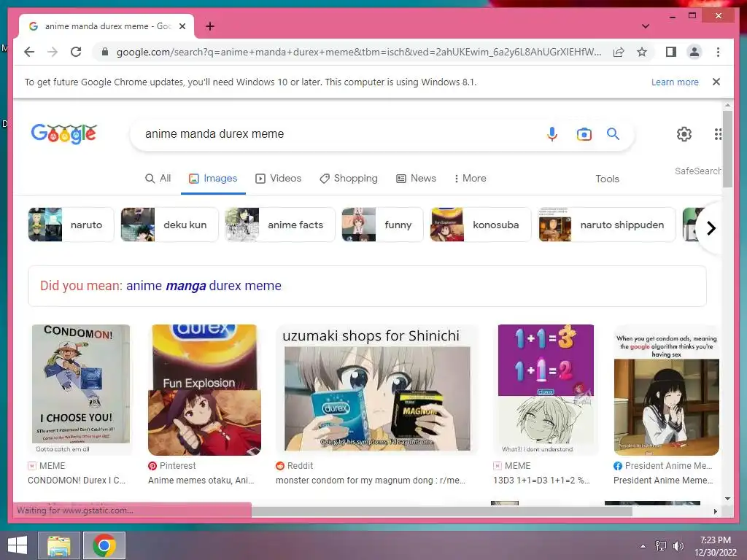The height and width of the screenshot is (560, 747).
Task: Show more suggestion chips with arrow
Action: (x=711, y=228)
